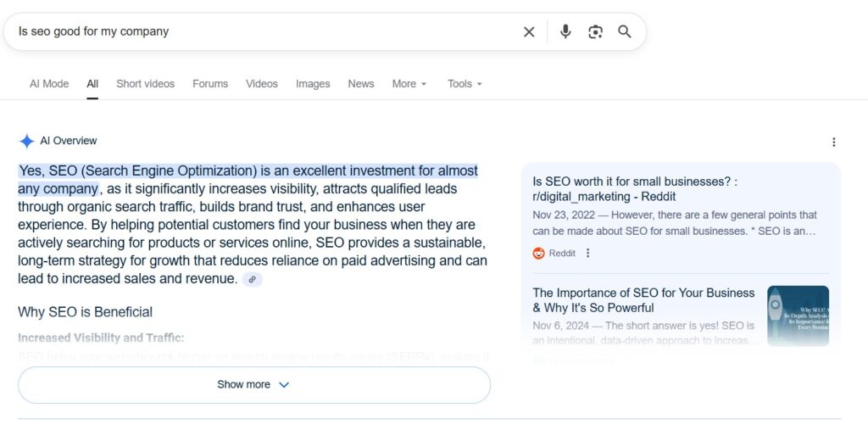Open 'Is SEO worth it for small businesses?' link
Viewport: 868px width, 430px height.
click(x=634, y=189)
